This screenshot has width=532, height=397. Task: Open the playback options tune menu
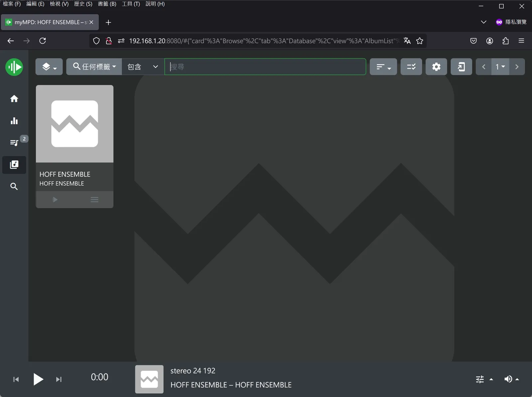[x=484, y=379]
